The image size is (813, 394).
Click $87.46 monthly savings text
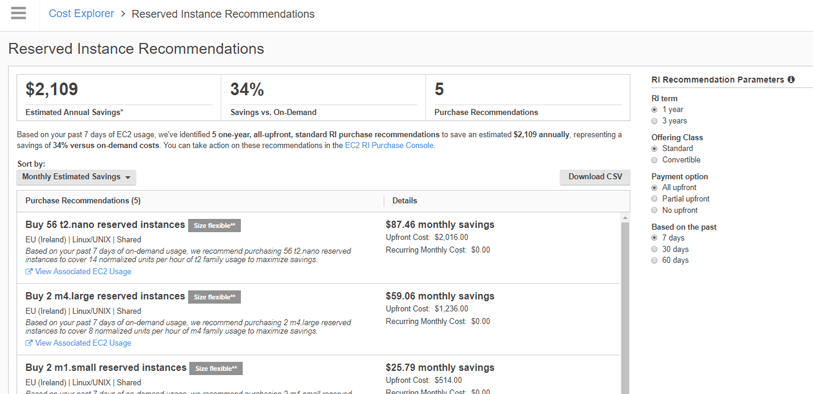pos(440,225)
